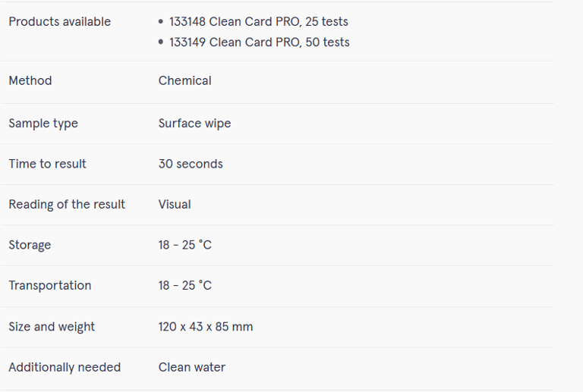Click the Storage temperature '18 – 25 °C'
This screenshot has height=392, width=583.
tap(184, 245)
